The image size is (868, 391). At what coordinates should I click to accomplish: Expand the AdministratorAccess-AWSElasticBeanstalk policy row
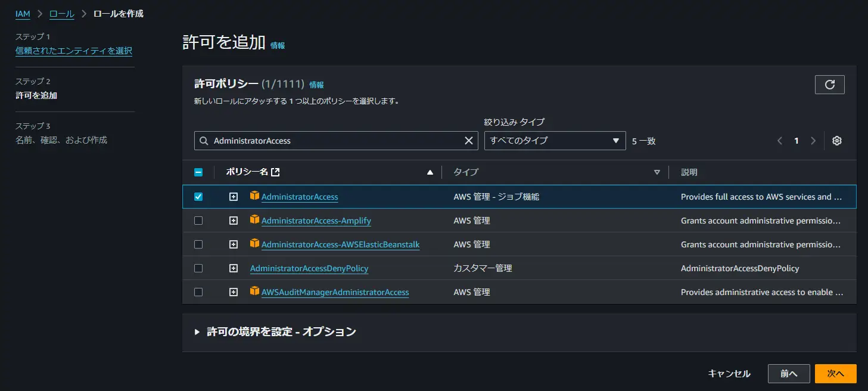click(234, 244)
